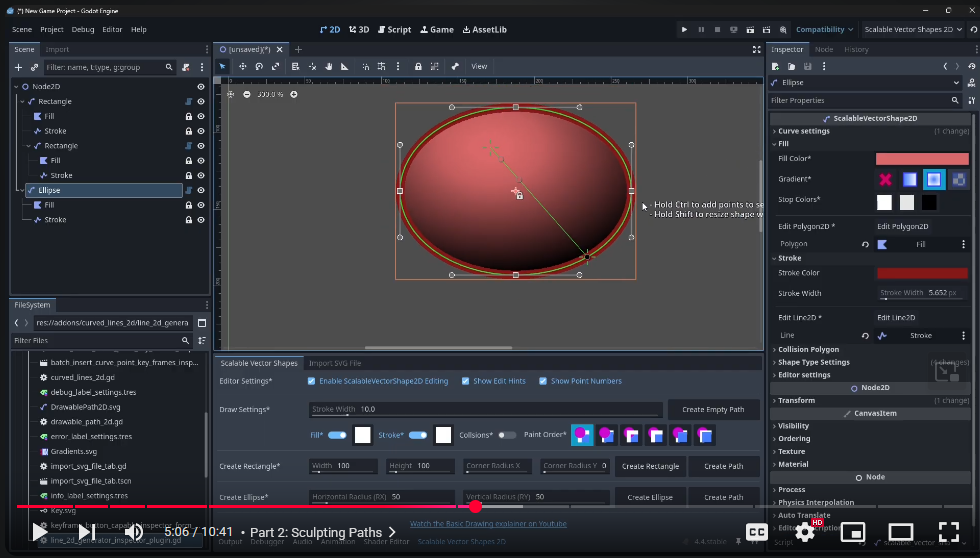Activate the Pan mode hand tool
980x558 pixels.
click(x=328, y=66)
